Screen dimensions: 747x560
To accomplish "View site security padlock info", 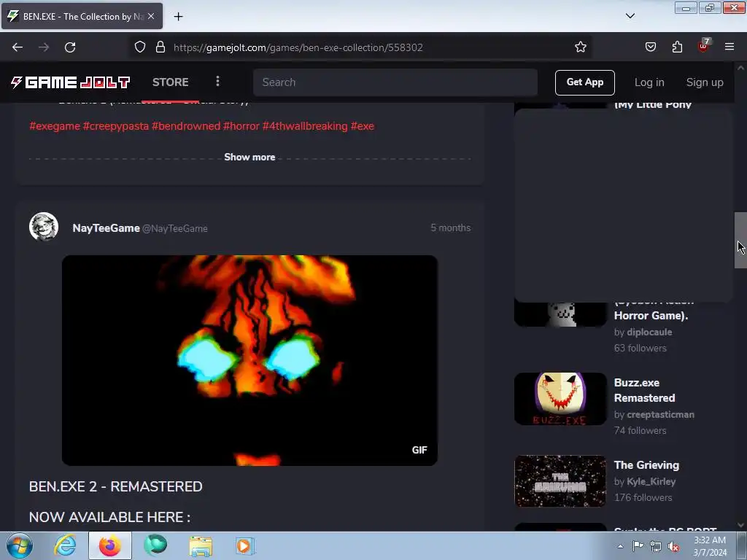I will click(160, 47).
